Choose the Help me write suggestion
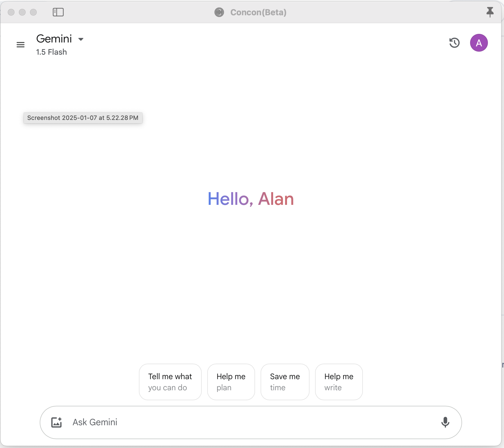This screenshot has height=448, width=504. (339, 382)
